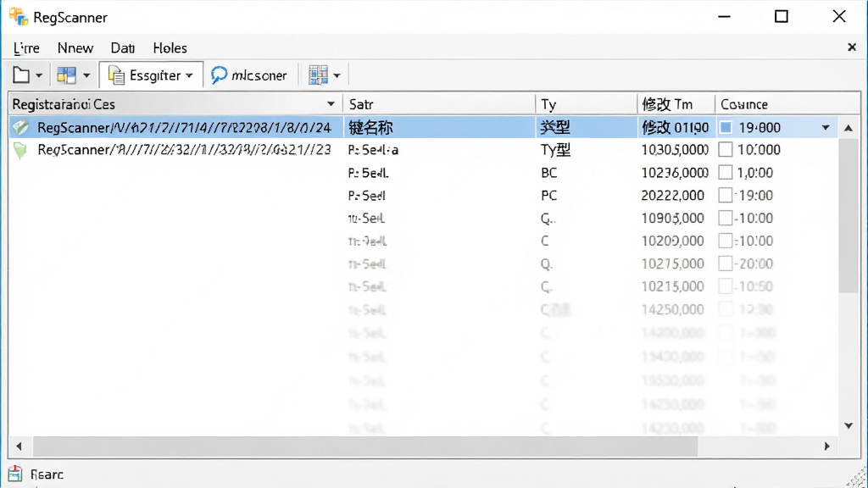Click the 20222,000 value
Image resolution: width=868 pixels, height=488 pixels.
672,196
